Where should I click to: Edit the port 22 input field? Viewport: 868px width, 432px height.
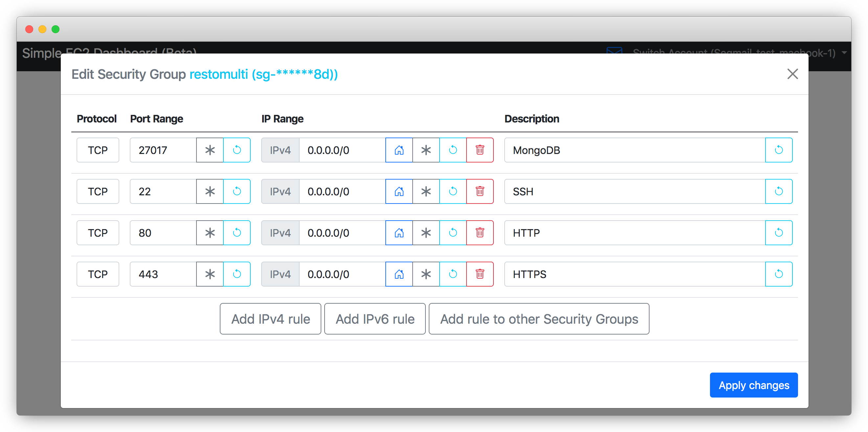[163, 191]
